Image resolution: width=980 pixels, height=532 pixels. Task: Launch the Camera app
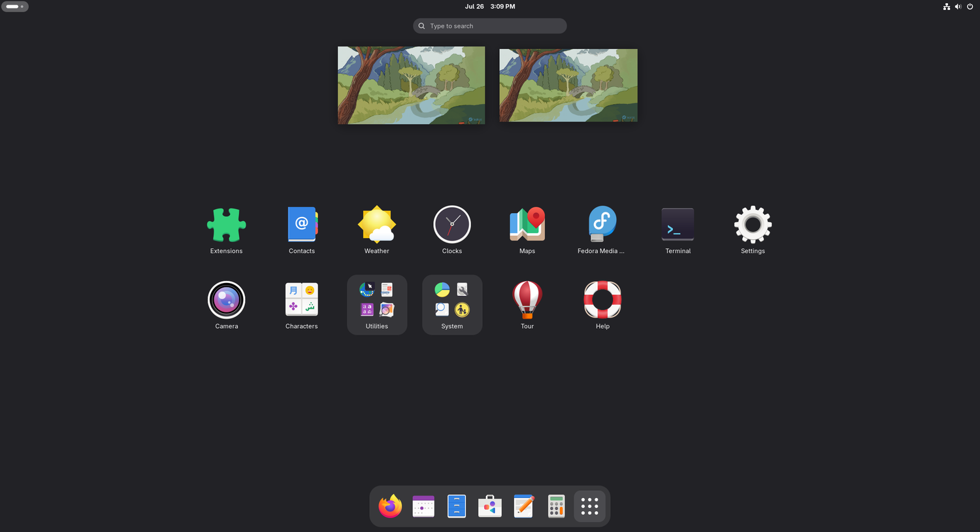point(226,305)
